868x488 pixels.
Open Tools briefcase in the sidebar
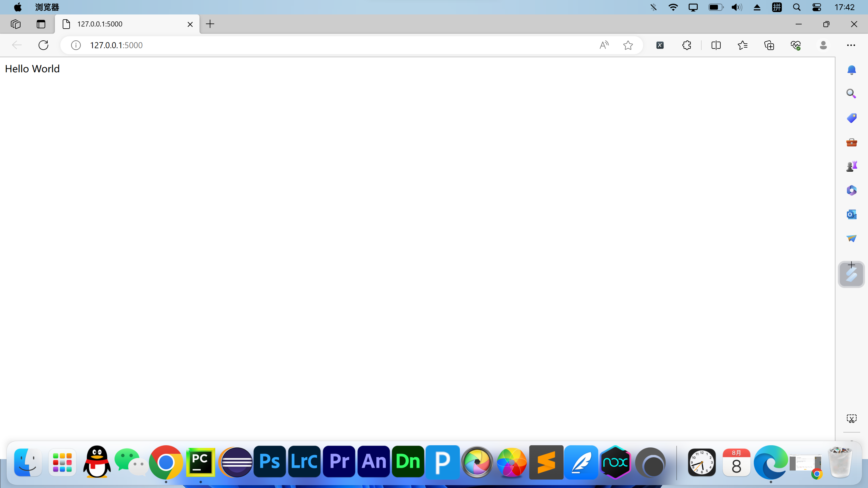(851, 142)
